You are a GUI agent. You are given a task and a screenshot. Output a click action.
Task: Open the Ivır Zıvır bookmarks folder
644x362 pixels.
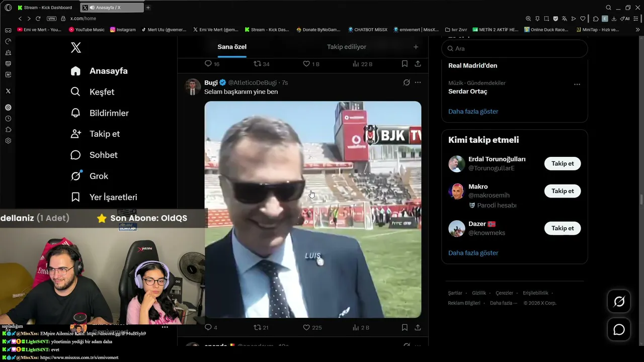[x=455, y=30]
